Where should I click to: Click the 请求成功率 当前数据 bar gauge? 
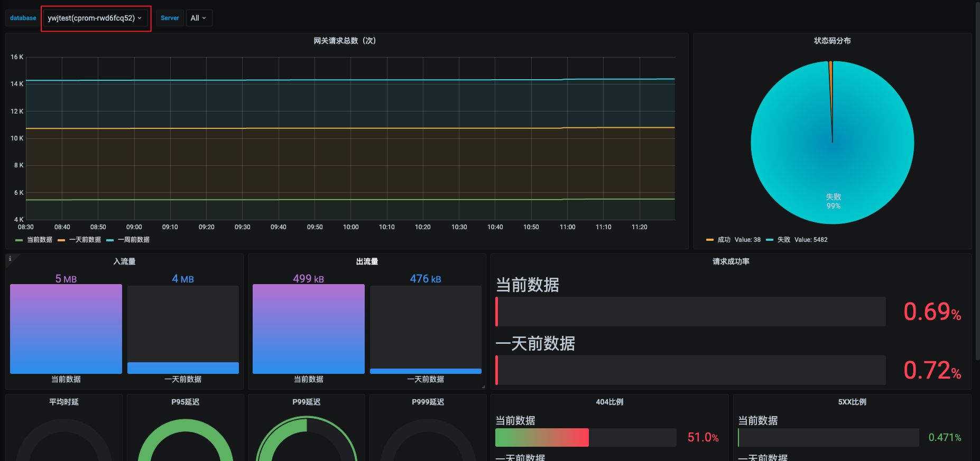[x=690, y=312]
